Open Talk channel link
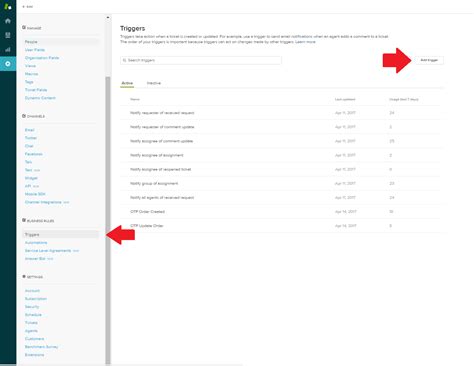This screenshot has width=474, height=366. tap(28, 162)
